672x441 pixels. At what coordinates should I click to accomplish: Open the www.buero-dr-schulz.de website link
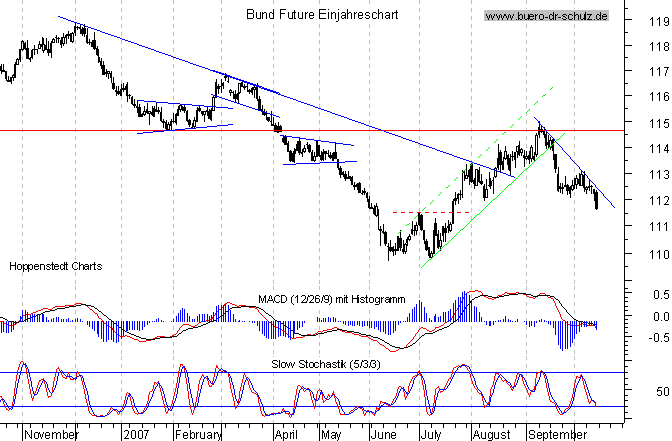[x=546, y=16]
